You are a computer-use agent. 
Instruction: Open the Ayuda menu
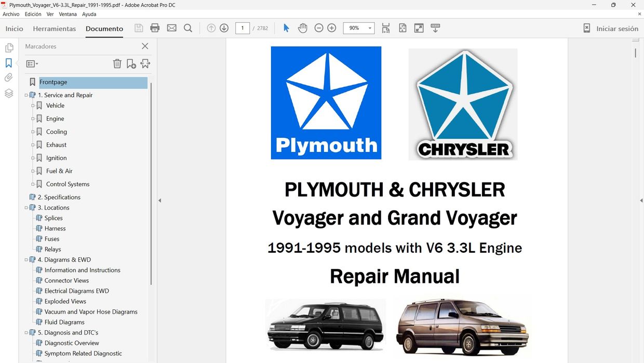[89, 14]
